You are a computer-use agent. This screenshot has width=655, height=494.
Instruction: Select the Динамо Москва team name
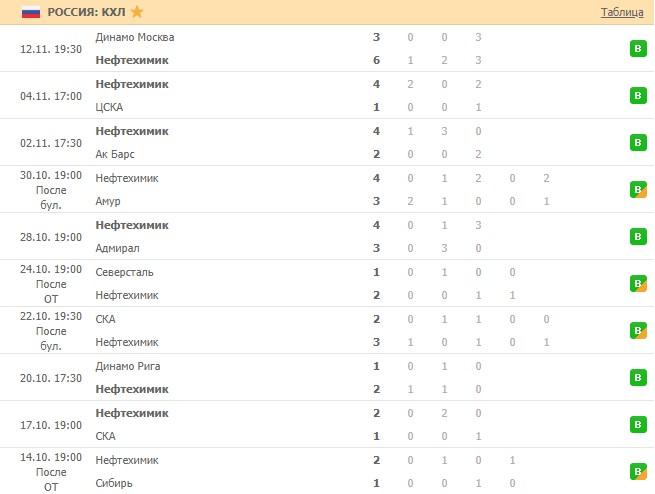click(134, 37)
